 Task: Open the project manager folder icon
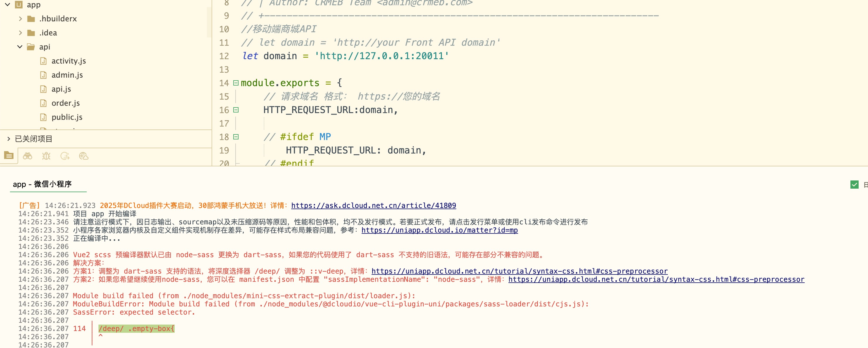pyautogui.click(x=9, y=156)
